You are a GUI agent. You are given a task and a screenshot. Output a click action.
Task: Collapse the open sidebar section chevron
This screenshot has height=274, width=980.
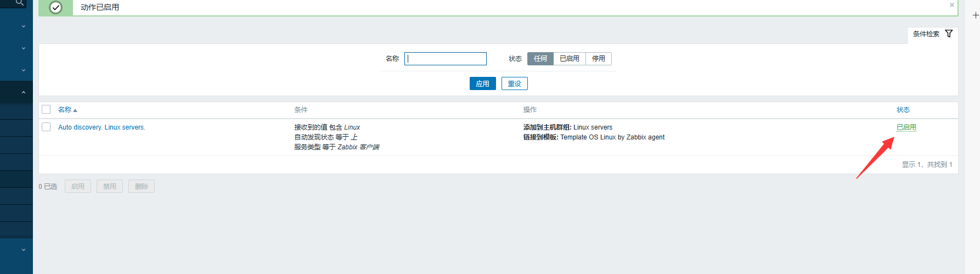coord(24,92)
